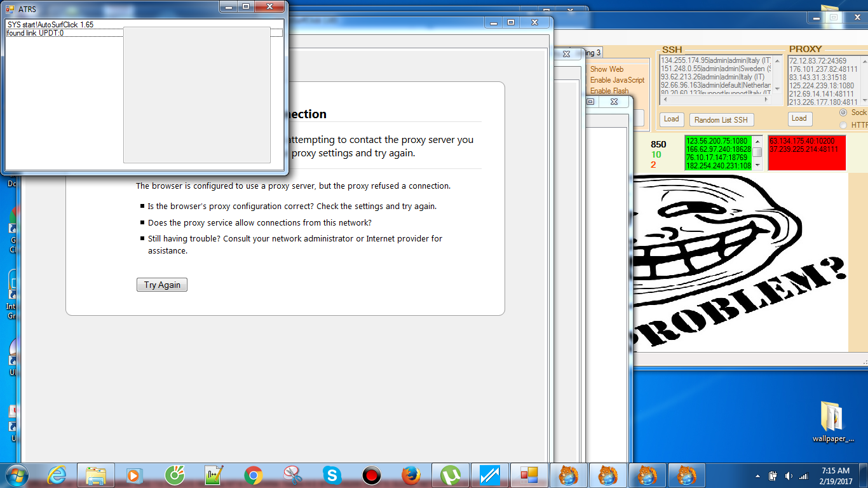Viewport: 868px width, 488px height.
Task: Open the red record-button app in taskbar
Action: click(372, 475)
